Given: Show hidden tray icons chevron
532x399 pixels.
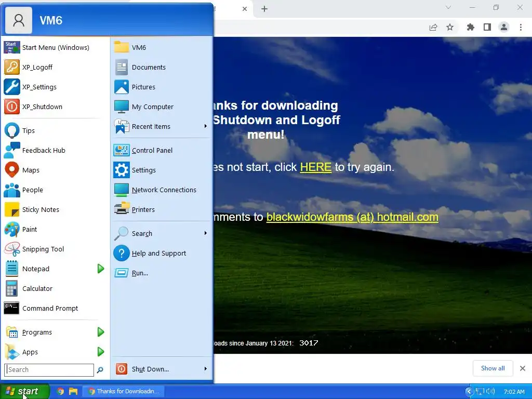Looking at the screenshot, I should coord(469,392).
